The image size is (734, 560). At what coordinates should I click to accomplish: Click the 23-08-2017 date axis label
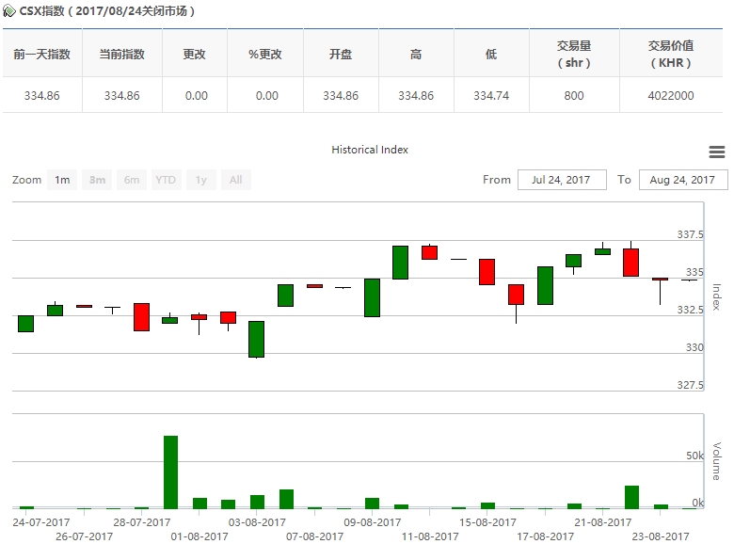[x=661, y=536]
